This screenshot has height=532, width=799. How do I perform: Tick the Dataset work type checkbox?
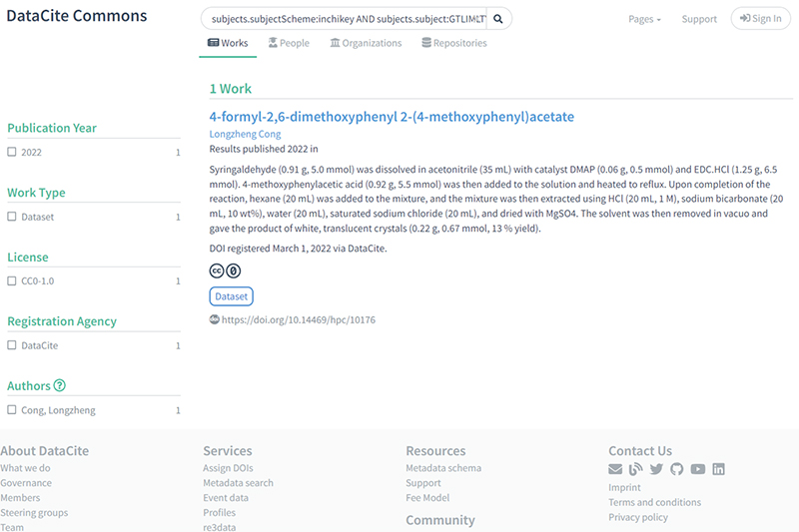(12, 217)
